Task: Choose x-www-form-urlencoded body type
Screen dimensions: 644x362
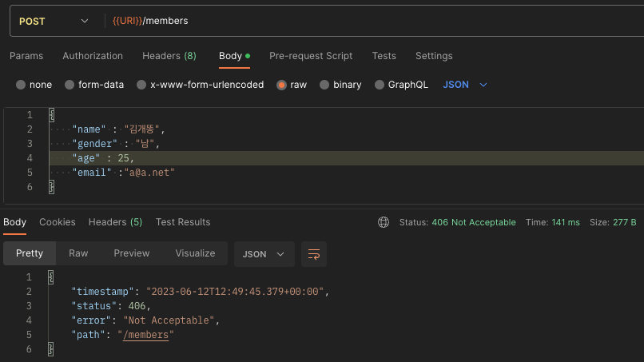Action: coord(141,85)
